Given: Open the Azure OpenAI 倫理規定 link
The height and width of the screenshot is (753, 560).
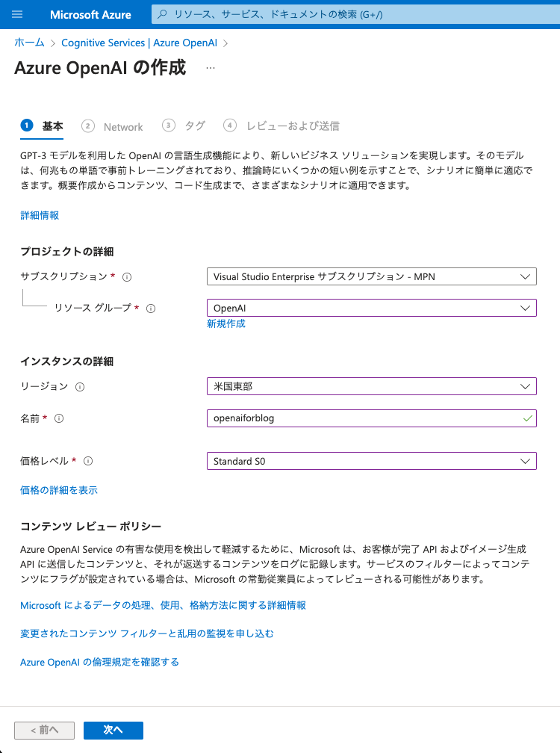Looking at the screenshot, I should click(99, 662).
